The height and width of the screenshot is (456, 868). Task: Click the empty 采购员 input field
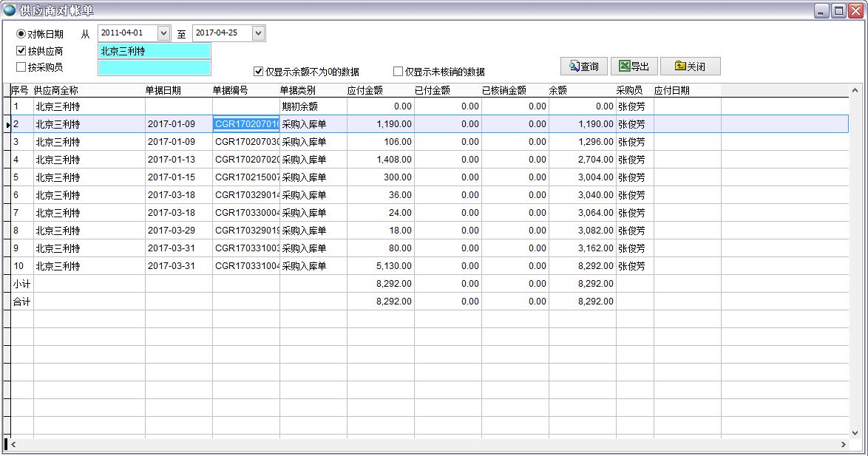point(154,68)
